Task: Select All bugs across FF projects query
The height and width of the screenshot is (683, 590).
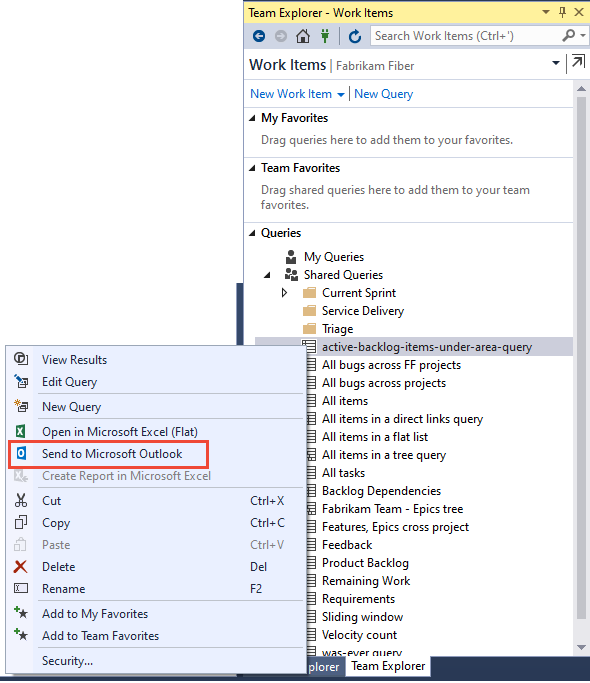Action: pos(391,365)
